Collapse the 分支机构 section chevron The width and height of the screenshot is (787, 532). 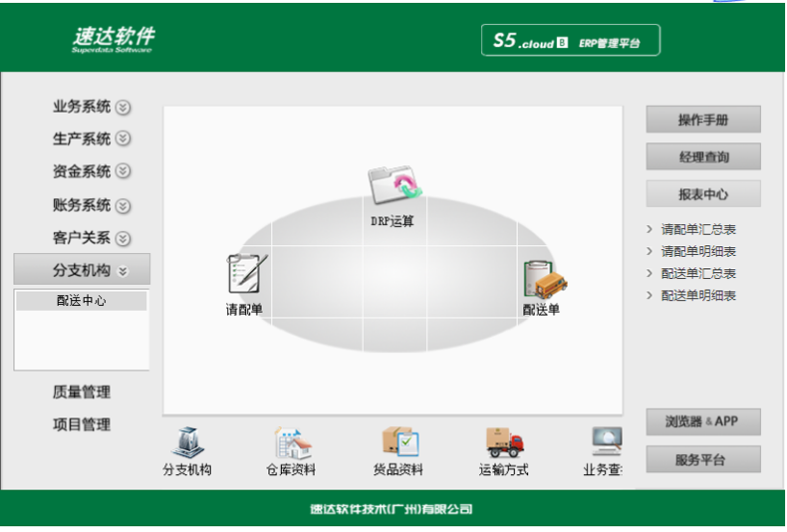(123, 272)
